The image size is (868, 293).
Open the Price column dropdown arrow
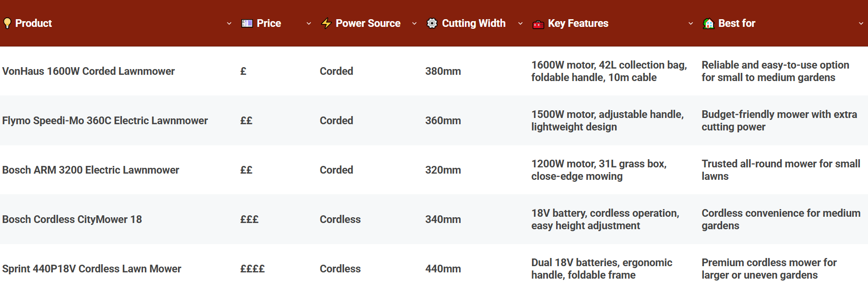[x=309, y=23]
